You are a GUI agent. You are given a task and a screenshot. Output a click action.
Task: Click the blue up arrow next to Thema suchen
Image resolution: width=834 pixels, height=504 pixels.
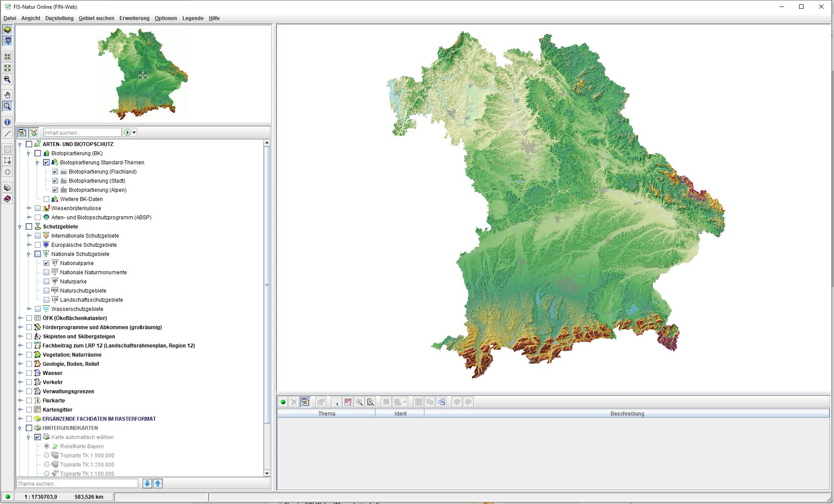[x=158, y=484]
